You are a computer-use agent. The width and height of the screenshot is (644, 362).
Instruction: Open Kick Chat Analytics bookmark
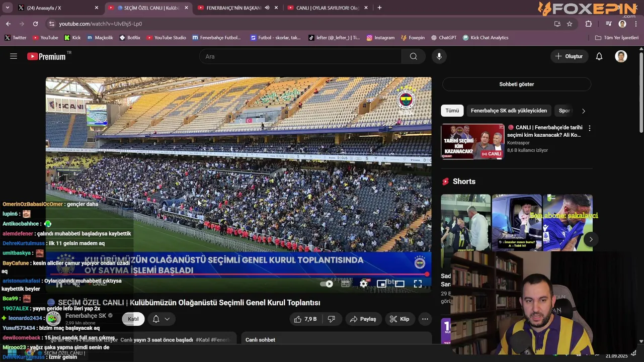(x=486, y=38)
